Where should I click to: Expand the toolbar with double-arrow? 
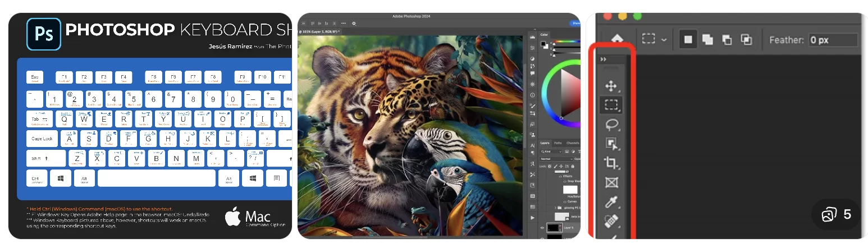pyautogui.click(x=604, y=59)
